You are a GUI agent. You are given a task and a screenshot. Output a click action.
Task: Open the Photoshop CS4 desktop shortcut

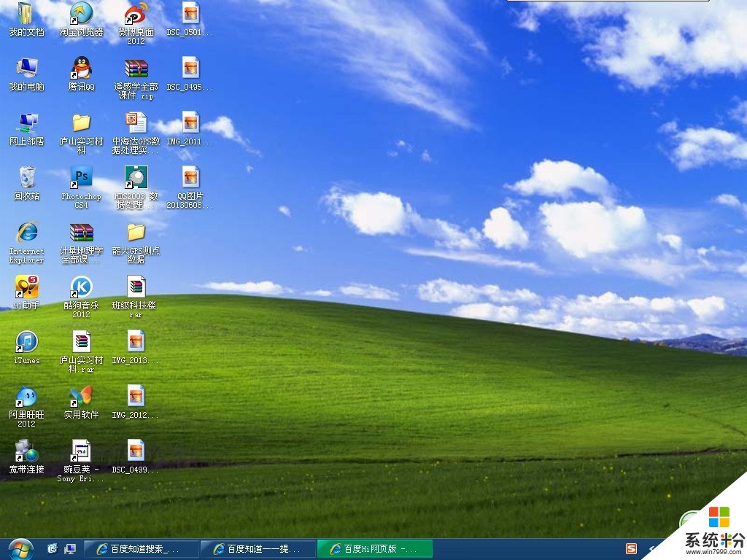click(x=81, y=178)
